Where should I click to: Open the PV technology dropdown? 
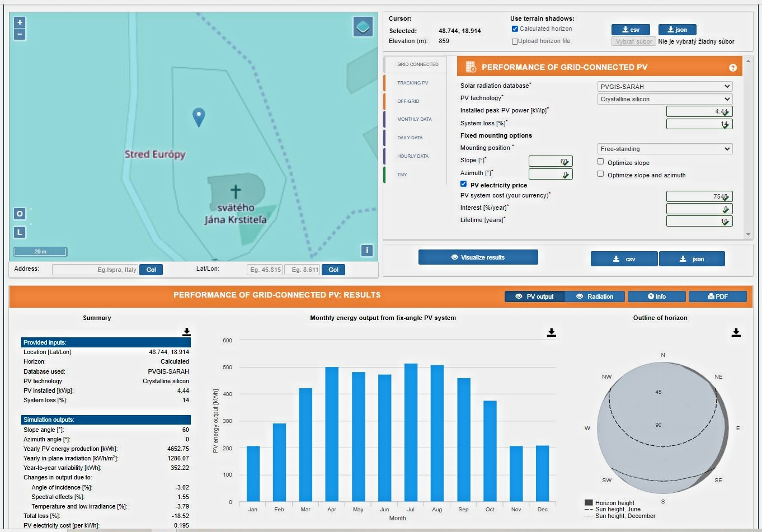(665, 99)
